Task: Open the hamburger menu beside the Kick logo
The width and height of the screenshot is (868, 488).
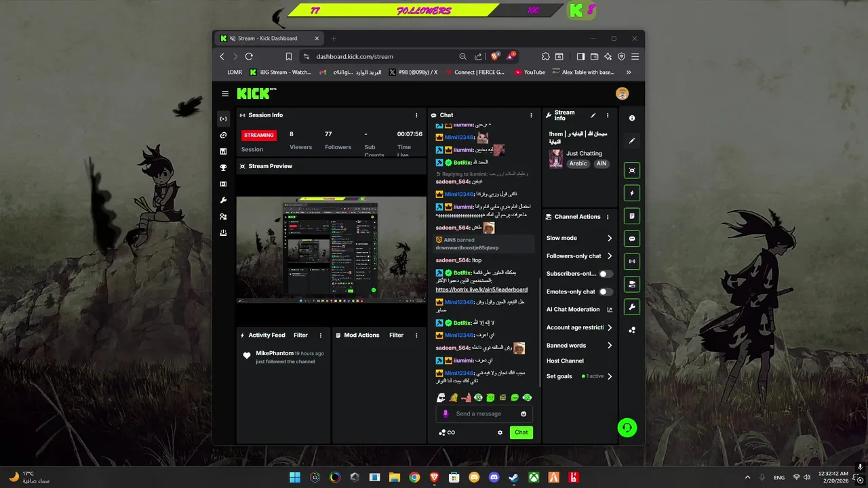Action: click(x=225, y=94)
